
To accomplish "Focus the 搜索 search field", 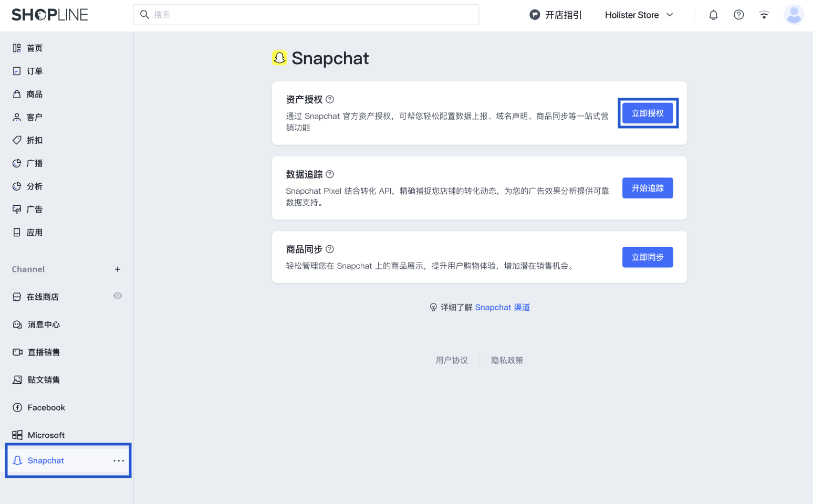I will 306,15.
